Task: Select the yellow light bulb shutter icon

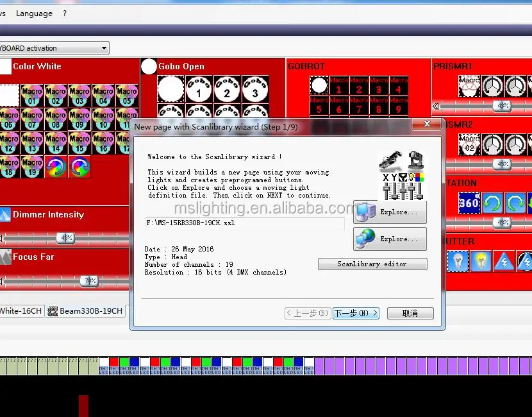Action: pyautogui.click(x=481, y=260)
